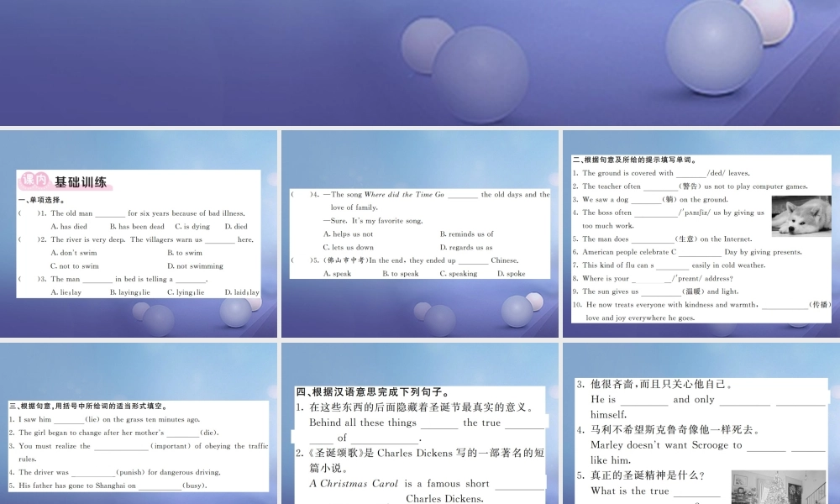The height and width of the screenshot is (504, 840).
Task: Choose option 'B. reminds us of'
Action: 466,234
